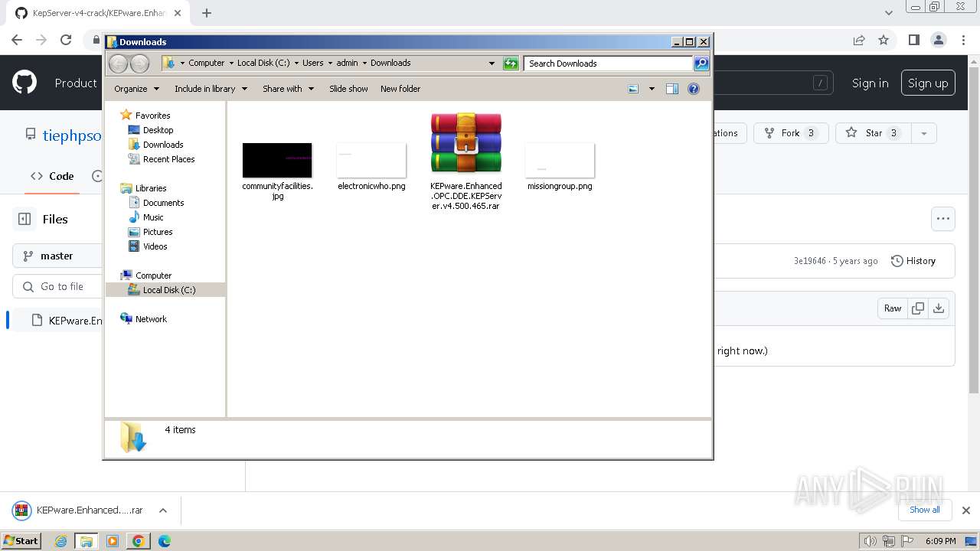
Task: Fork the GitHub repository
Action: pos(791,133)
